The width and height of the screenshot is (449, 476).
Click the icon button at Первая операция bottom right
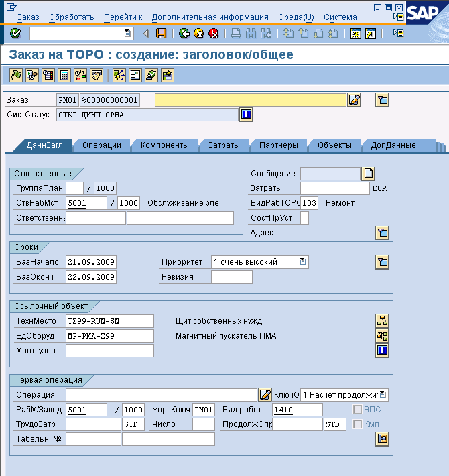pyautogui.click(x=382, y=439)
